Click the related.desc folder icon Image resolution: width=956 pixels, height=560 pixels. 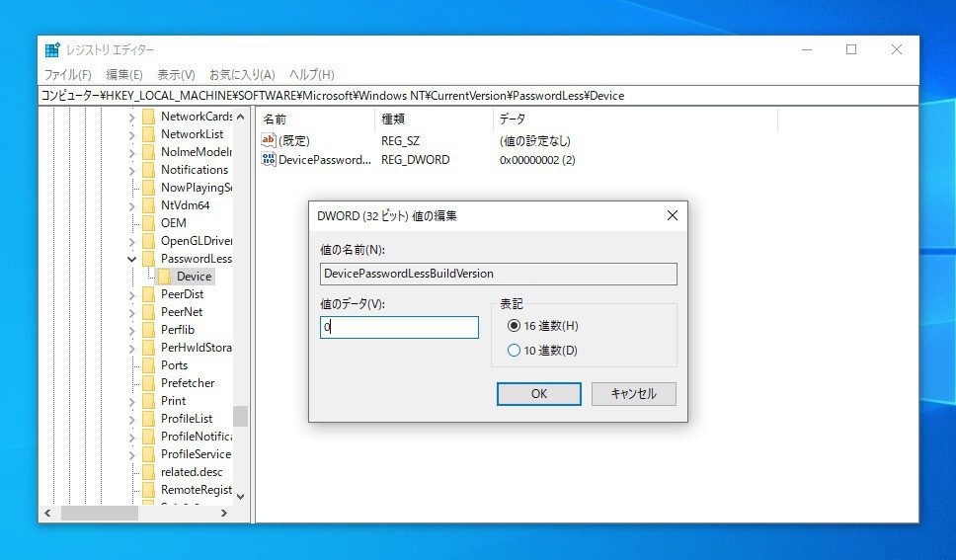pyautogui.click(x=149, y=472)
